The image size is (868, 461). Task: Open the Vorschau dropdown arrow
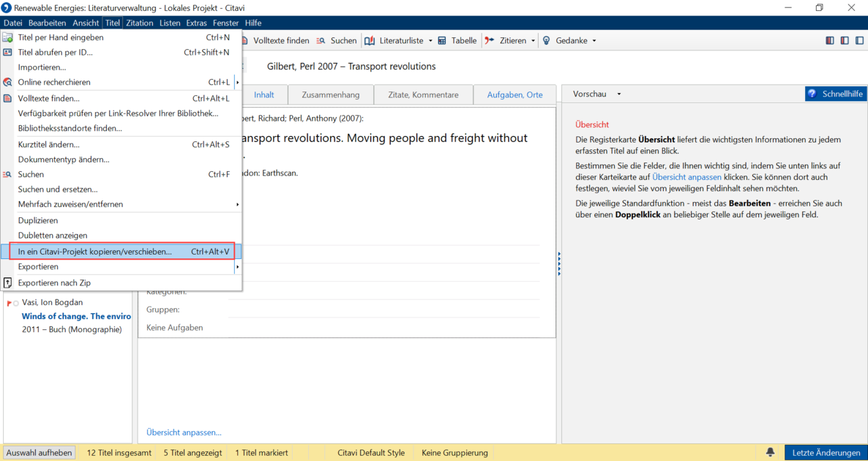point(619,94)
